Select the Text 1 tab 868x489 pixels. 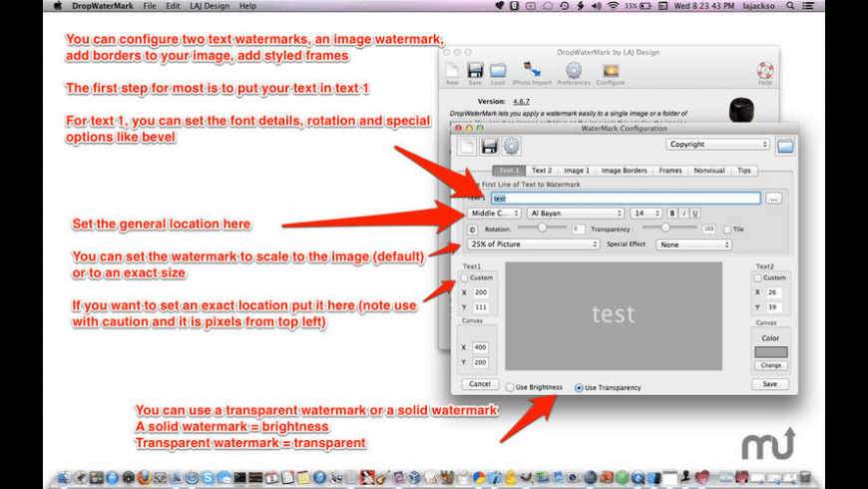click(509, 171)
